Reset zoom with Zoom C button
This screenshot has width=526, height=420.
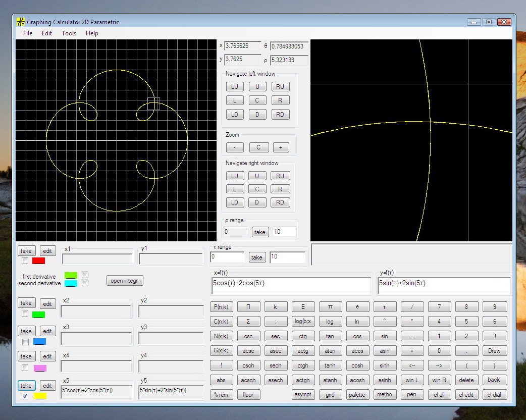[x=258, y=147]
